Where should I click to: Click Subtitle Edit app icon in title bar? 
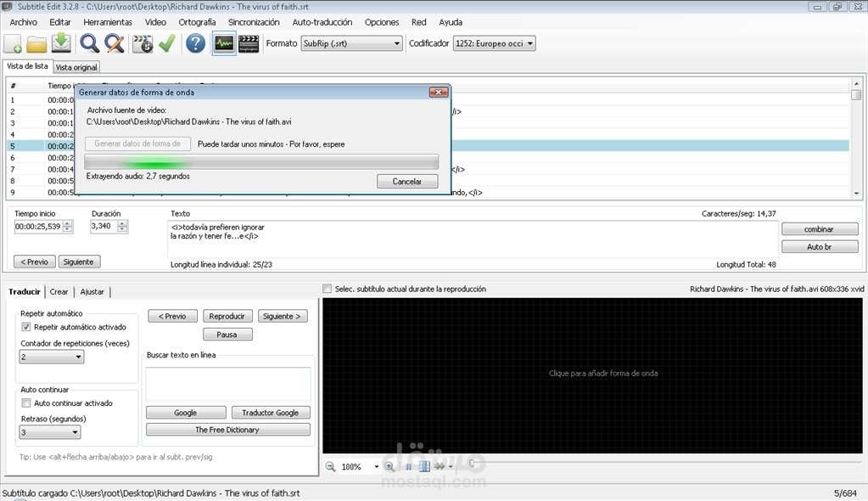pyautogui.click(x=7, y=7)
